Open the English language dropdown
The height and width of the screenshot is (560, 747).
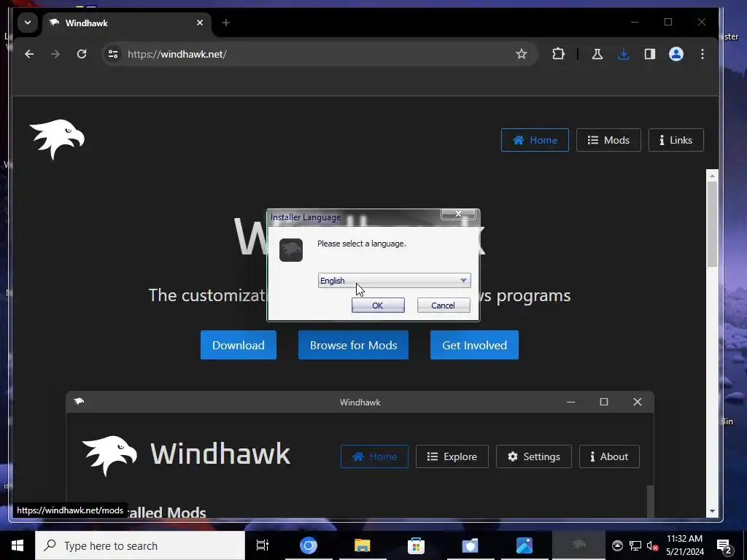[394, 281]
